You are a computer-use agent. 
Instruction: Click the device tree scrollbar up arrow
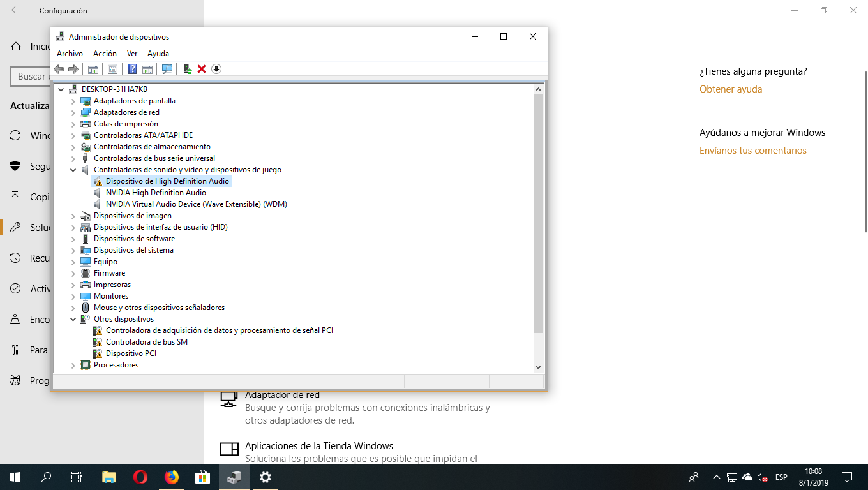point(538,89)
